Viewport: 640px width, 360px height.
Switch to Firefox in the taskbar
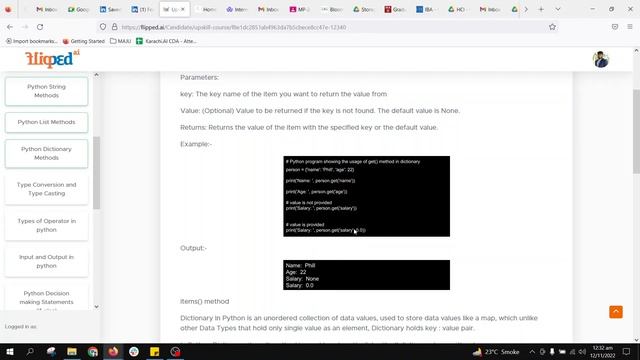[113, 351]
